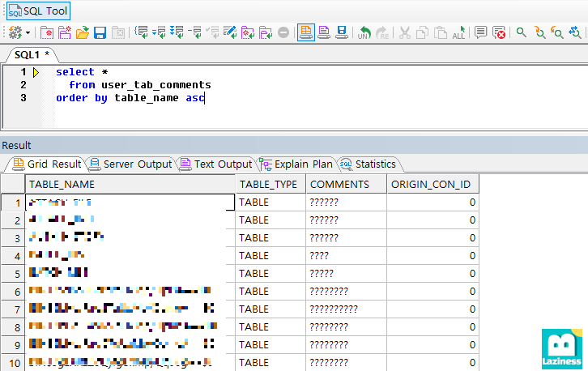Click the gray RE redo icon
Image resolution: width=588 pixels, height=371 pixels.
[x=382, y=33]
